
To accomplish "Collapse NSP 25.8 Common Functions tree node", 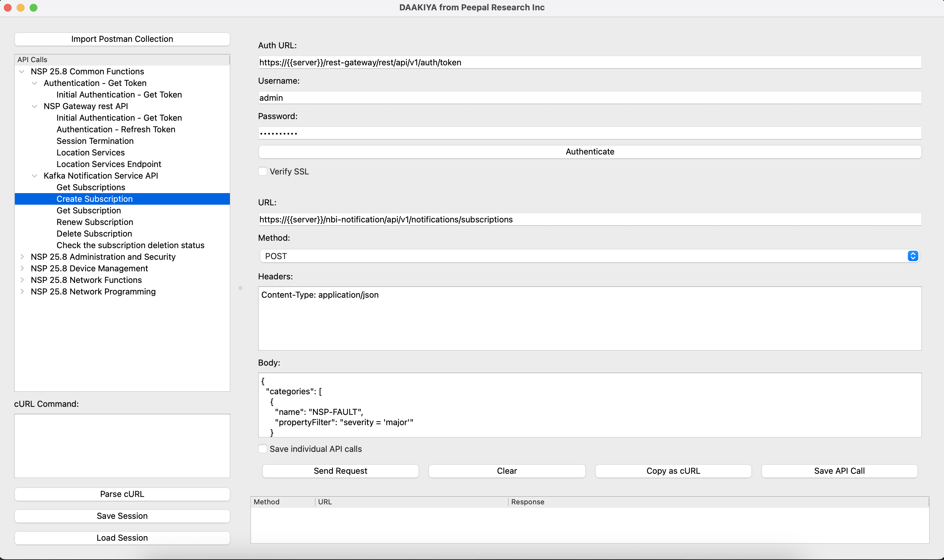I will pos(22,72).
